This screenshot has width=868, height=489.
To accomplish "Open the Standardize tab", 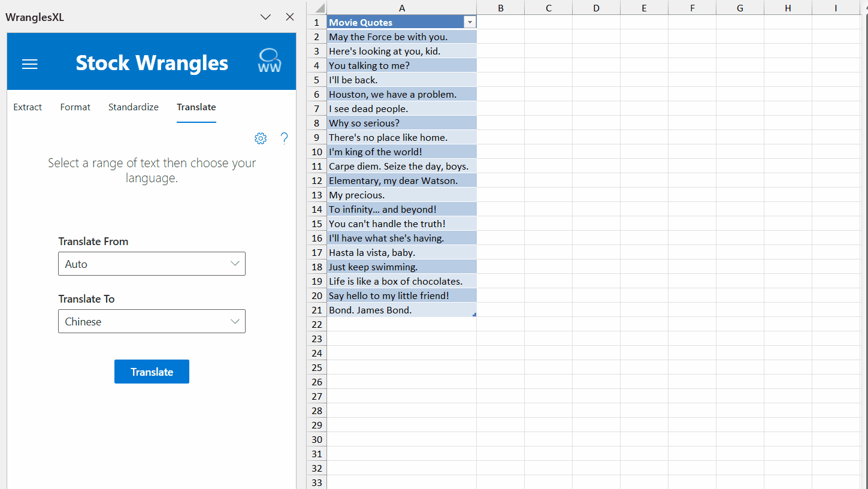I will coord(134,107).
